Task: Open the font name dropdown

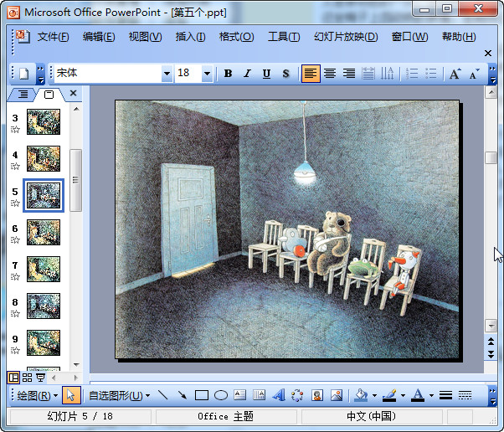Action: point(167,74)
